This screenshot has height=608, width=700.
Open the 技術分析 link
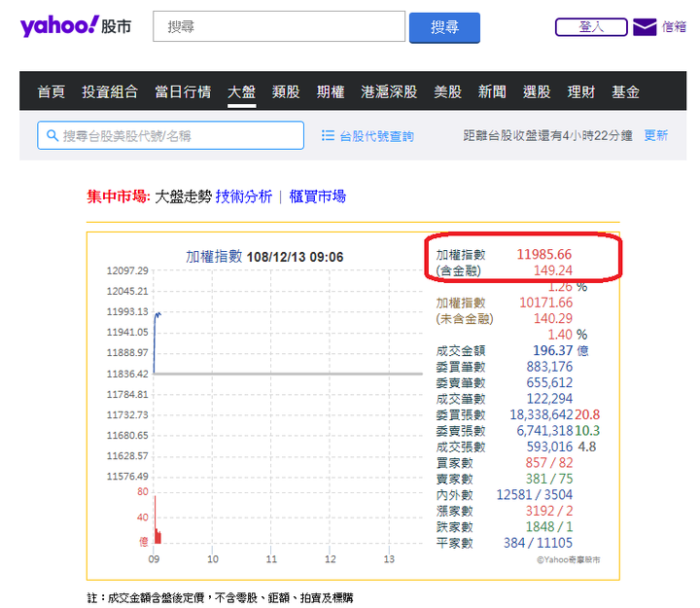click(x=244, y=197)
